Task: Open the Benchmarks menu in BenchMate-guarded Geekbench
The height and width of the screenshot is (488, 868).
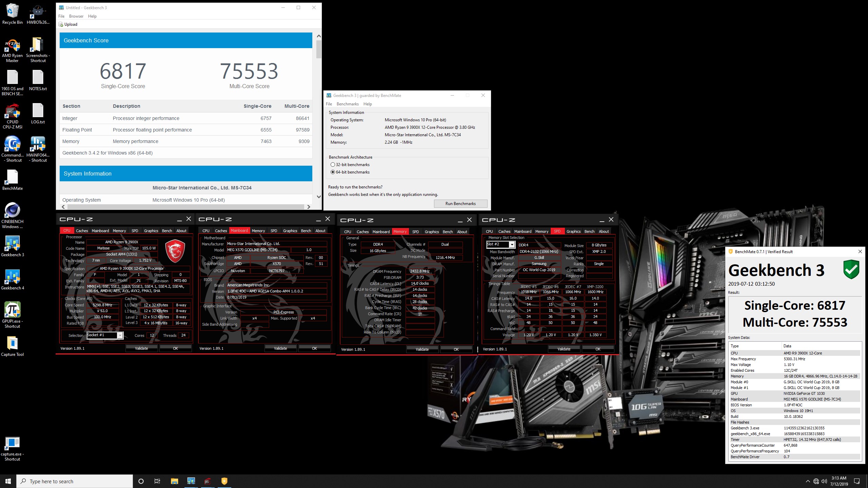Action: [348, 104]
